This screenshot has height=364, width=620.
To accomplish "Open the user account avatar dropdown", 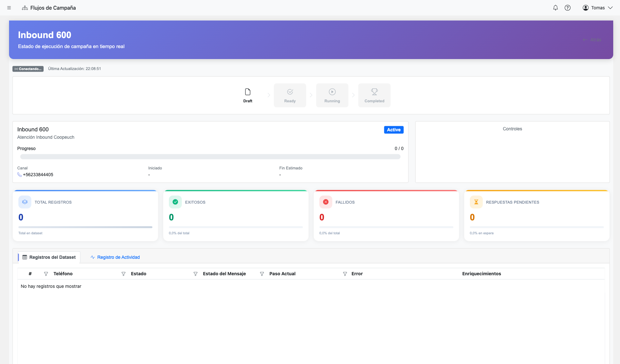I will (x=585, y=7).
